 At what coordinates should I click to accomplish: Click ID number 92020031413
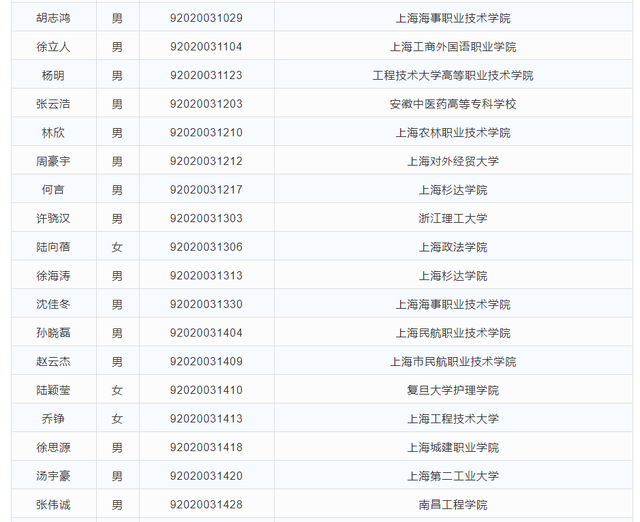[x=206, y=419]
